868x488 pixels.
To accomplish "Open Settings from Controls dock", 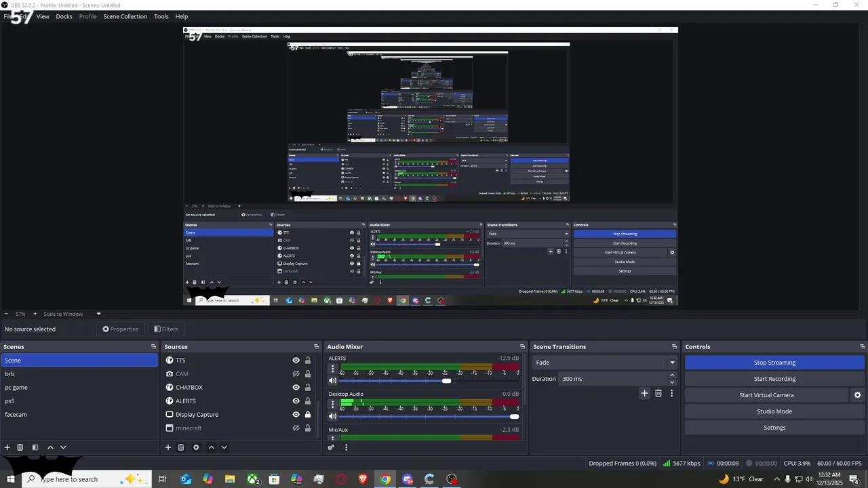I will [x=774, y=428].
